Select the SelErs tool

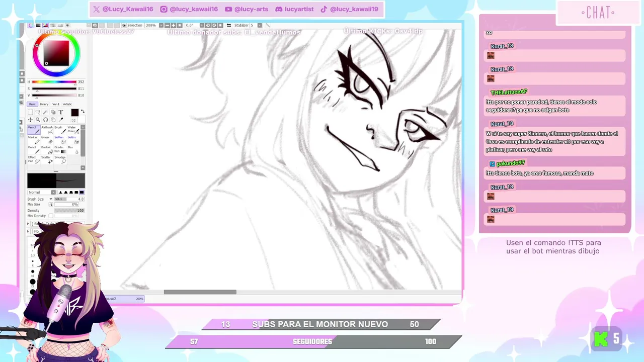pyautogui.click(x=73, y=141)
